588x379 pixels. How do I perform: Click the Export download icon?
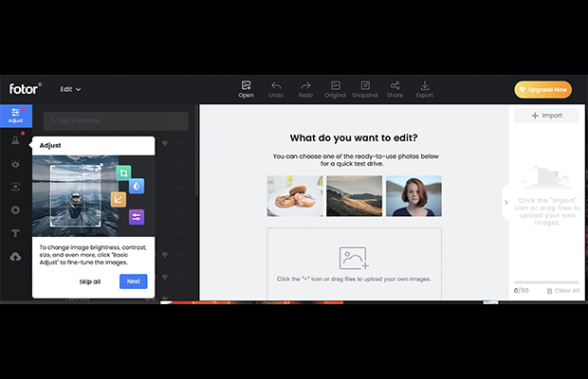[x=424, y=89]
